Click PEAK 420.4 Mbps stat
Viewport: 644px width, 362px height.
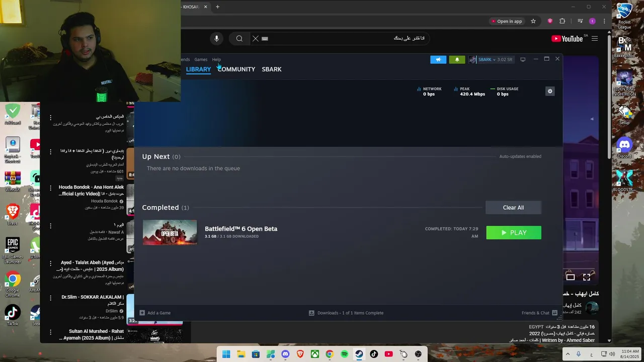coord(469,92)
